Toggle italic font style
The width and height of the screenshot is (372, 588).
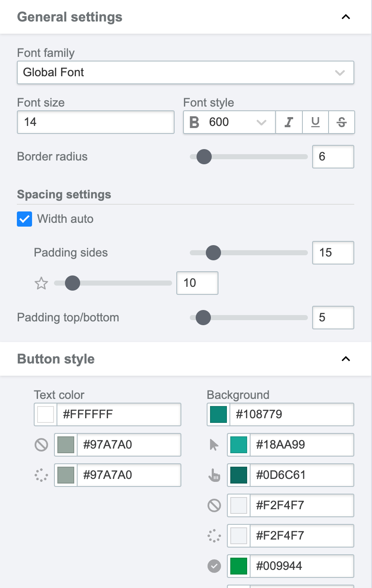click(289, 122)
